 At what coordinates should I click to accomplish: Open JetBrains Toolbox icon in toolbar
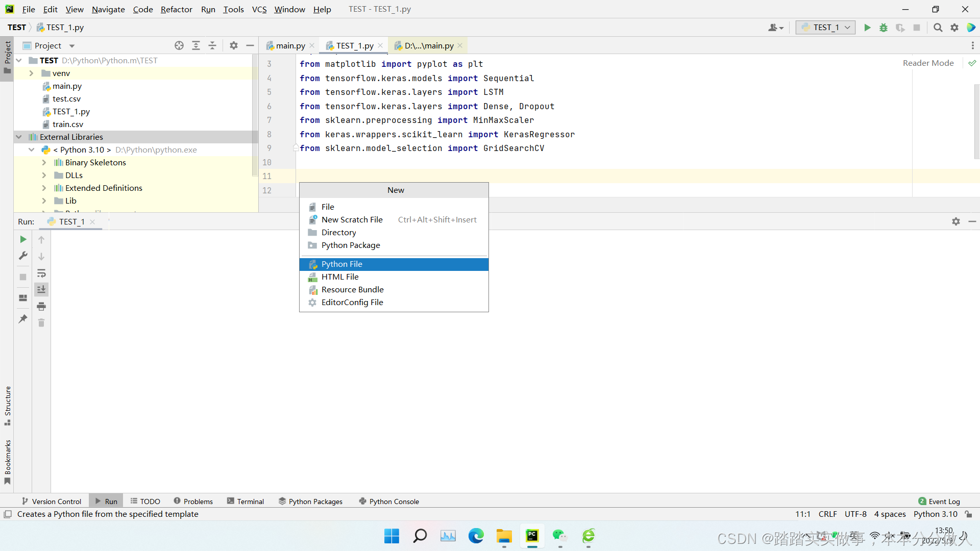(x=971, y=28)
